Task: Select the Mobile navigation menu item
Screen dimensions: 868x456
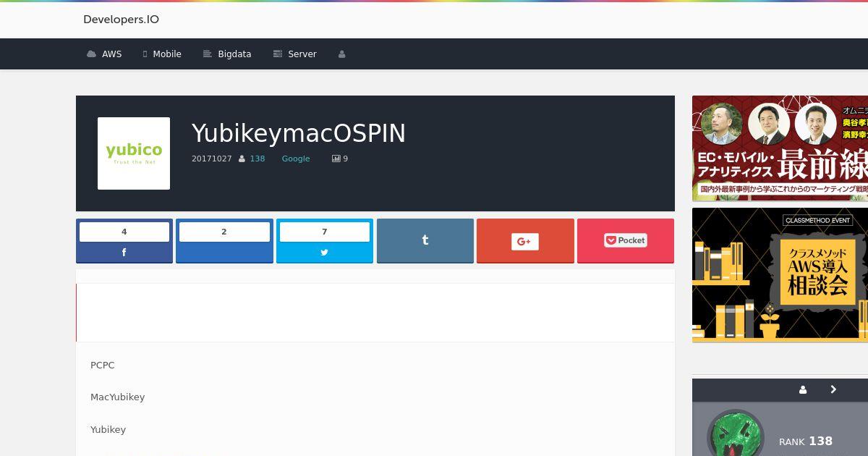Action: coord(162,54)
